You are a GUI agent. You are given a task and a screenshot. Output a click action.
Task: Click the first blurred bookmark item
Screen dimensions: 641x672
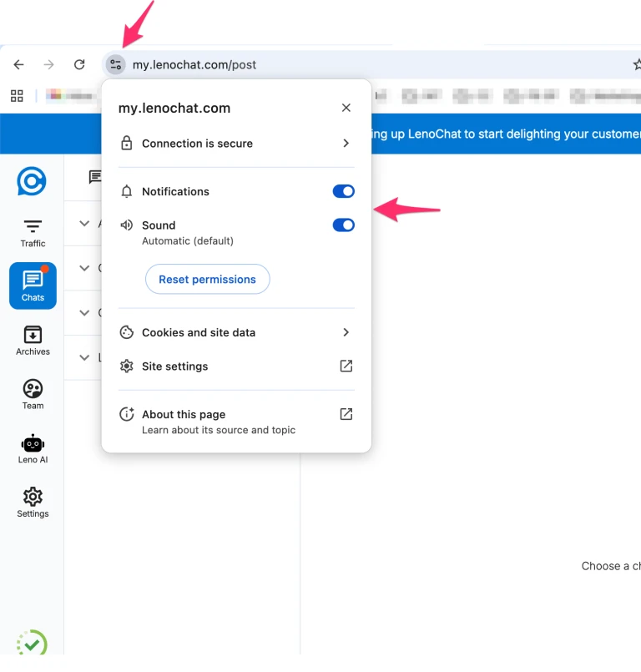[x=71, y=95]
